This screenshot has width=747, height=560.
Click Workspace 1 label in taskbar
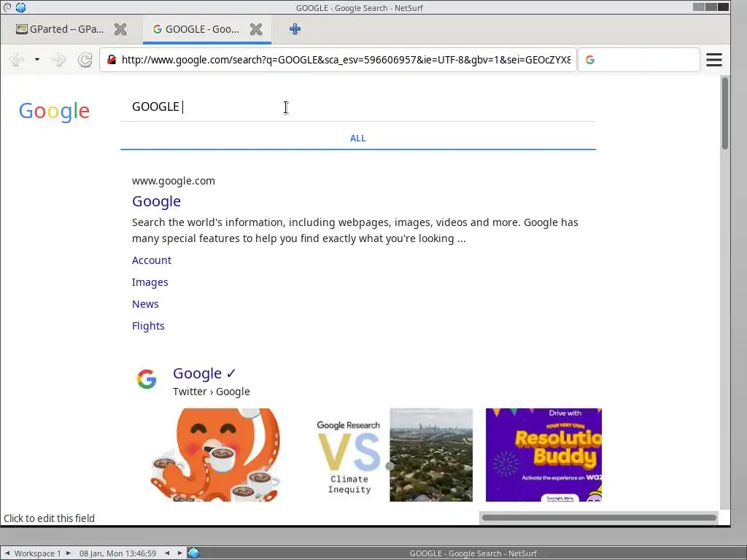38,553
